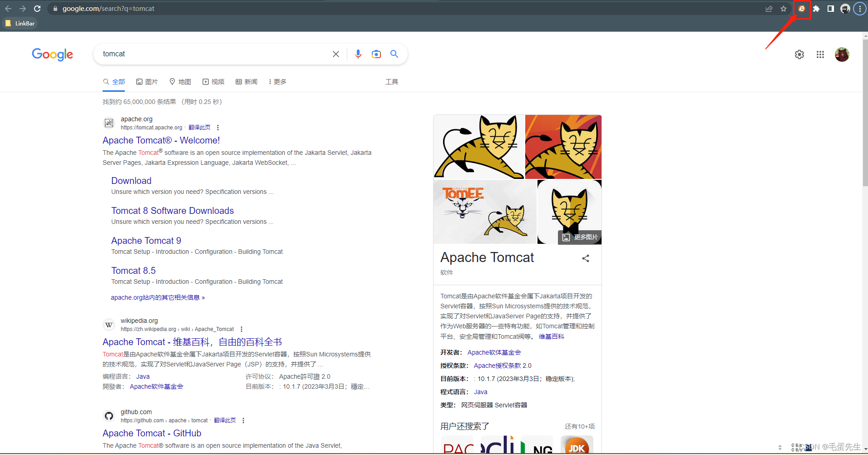
Task: Click into the tomcat search field
Action: [213, 54]
